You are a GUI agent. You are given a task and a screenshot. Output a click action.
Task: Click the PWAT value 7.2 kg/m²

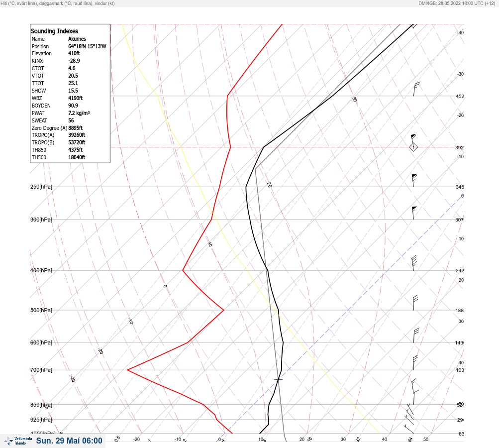tap(79, 113)
